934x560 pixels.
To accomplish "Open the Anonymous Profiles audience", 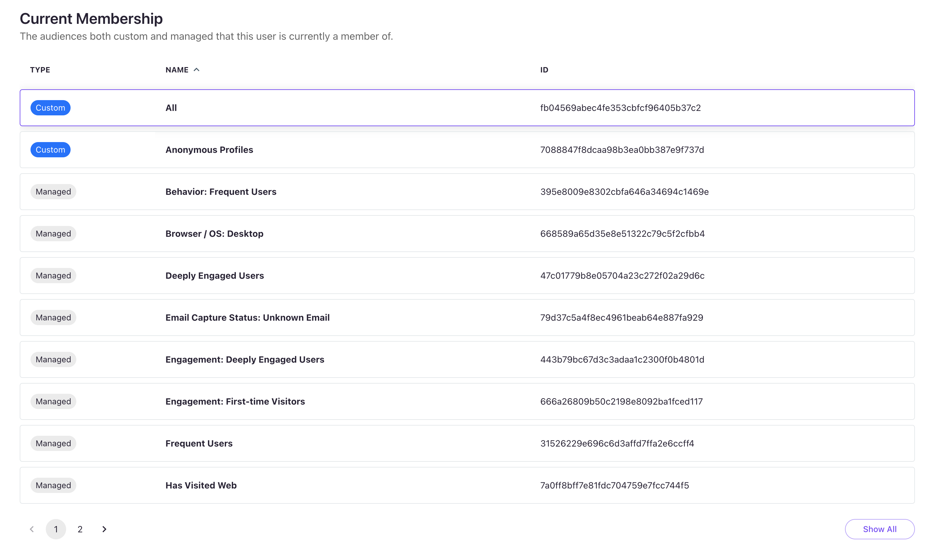I will pos(209,150).
